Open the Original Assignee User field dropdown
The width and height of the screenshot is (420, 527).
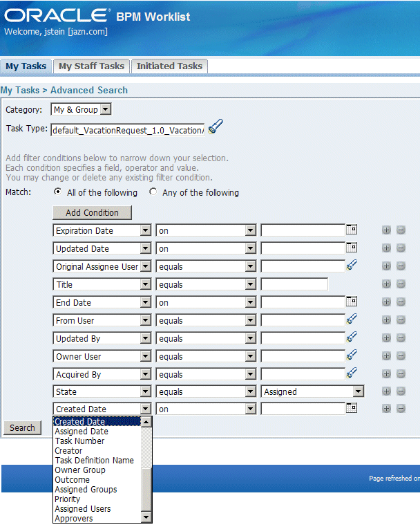pyautogui.click(x=102, y=266)
